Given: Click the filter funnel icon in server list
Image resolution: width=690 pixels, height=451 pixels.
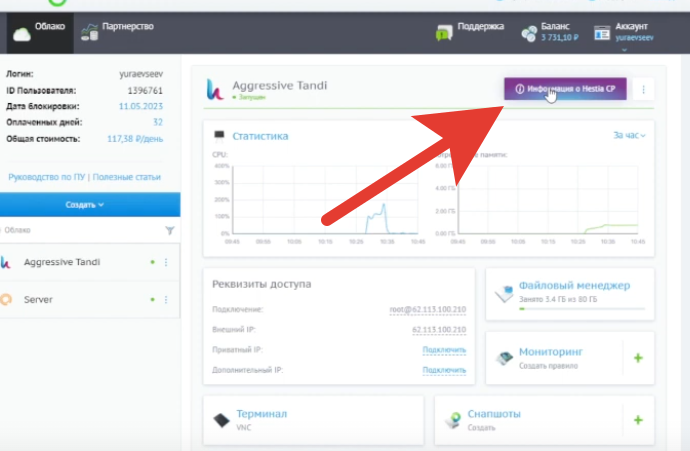Looking at the screenshot, I should tap(170, 230).
